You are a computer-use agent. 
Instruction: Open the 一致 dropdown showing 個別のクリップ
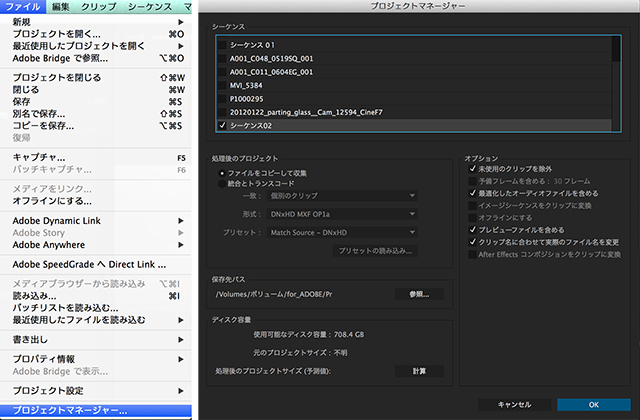(342, 196)
